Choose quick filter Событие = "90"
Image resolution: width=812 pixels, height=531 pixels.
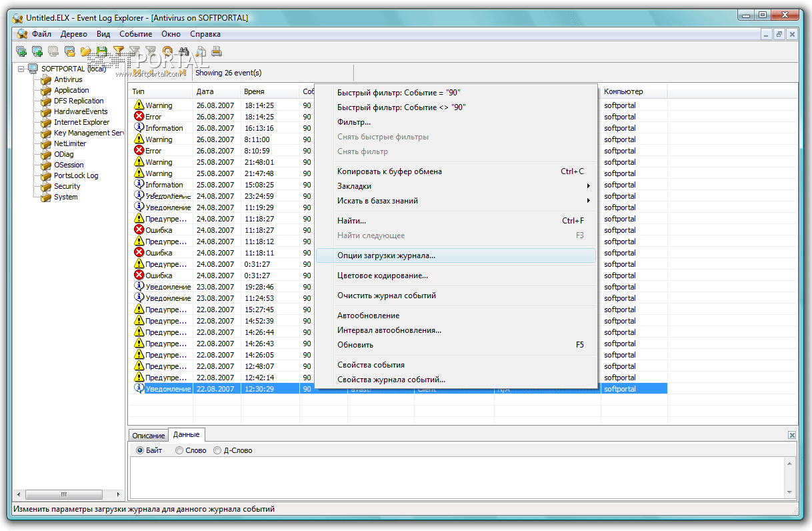click(x=456, y=93)
